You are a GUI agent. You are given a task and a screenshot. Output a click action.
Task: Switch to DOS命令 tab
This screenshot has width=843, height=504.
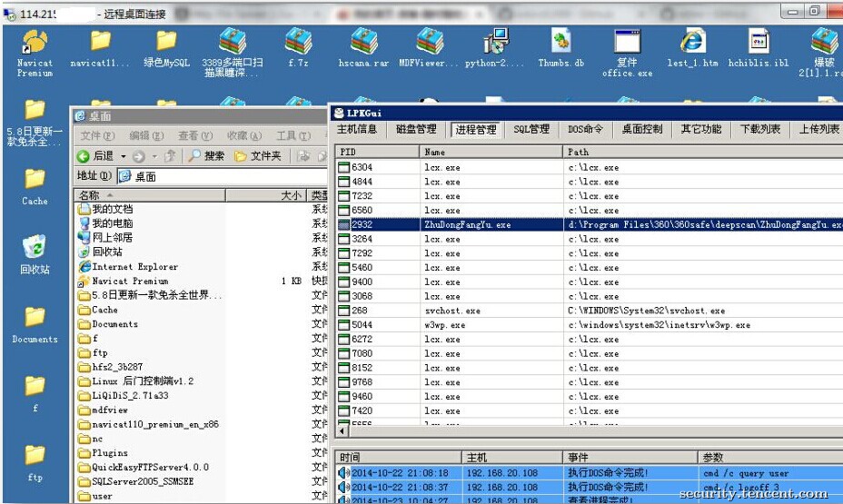[x=586, y=129]
